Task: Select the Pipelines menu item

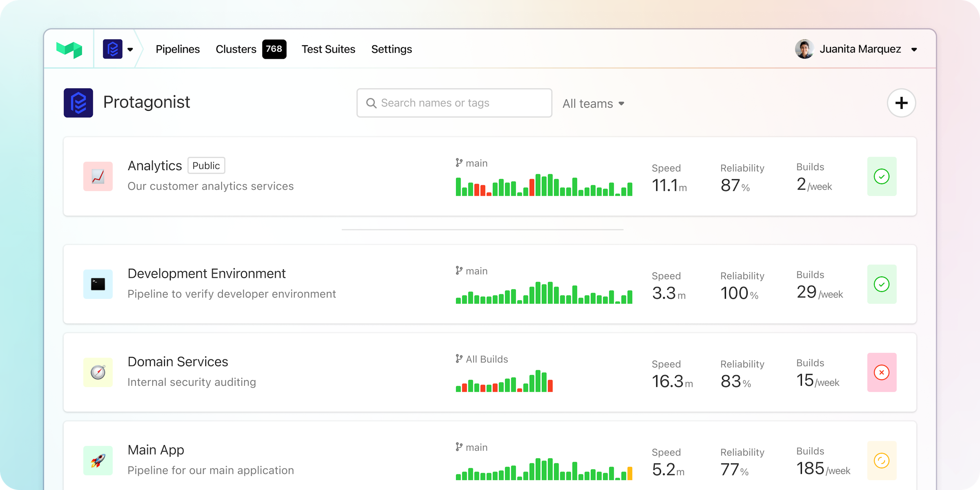Action: 178,49
